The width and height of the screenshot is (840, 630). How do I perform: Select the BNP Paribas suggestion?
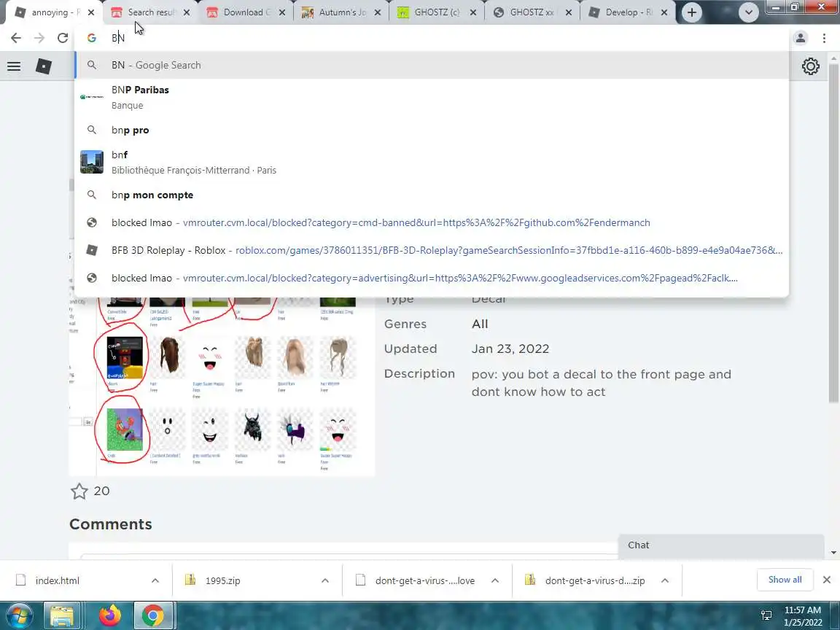coord(431,97)
